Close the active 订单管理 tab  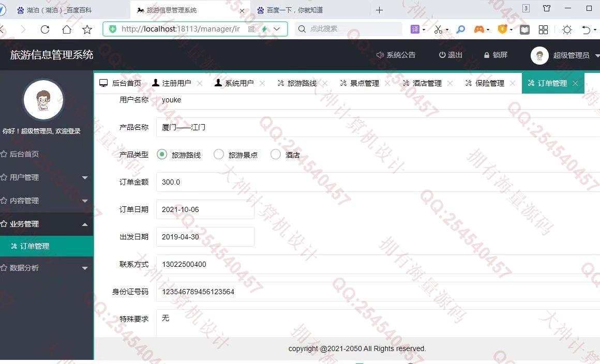point(575,83)
